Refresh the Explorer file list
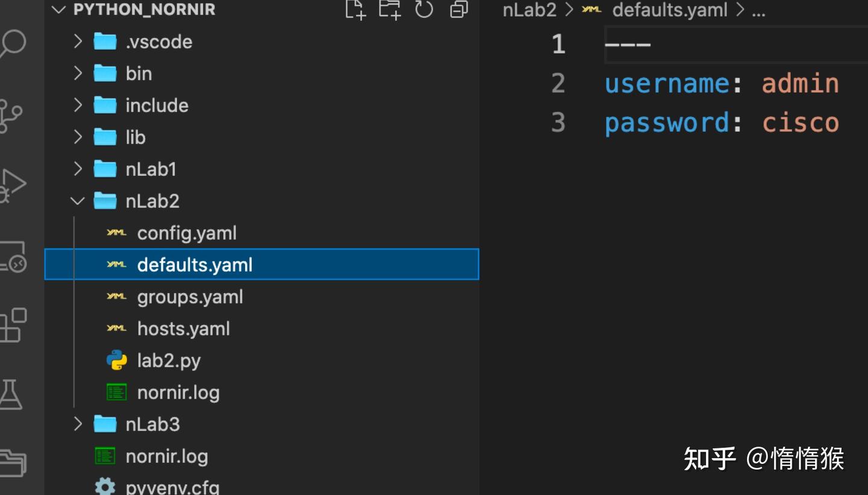 [x=424, y=10]
